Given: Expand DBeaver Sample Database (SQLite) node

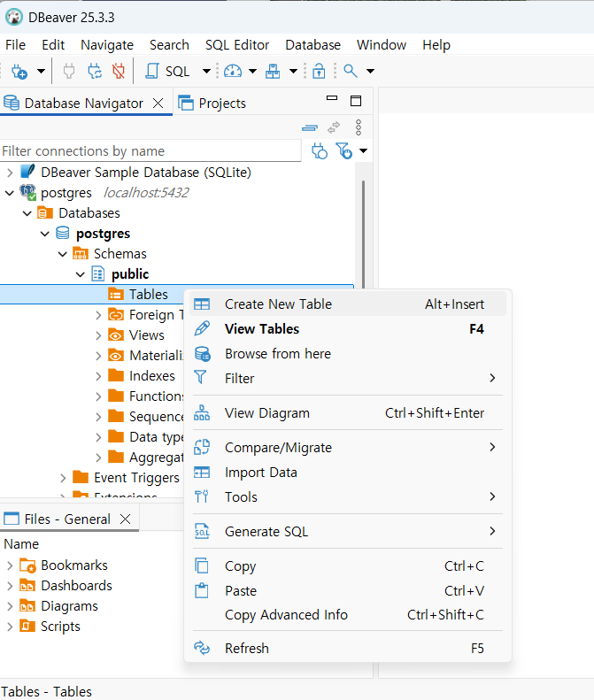Looking at the screenshot, I should click(x=10, y=173).
